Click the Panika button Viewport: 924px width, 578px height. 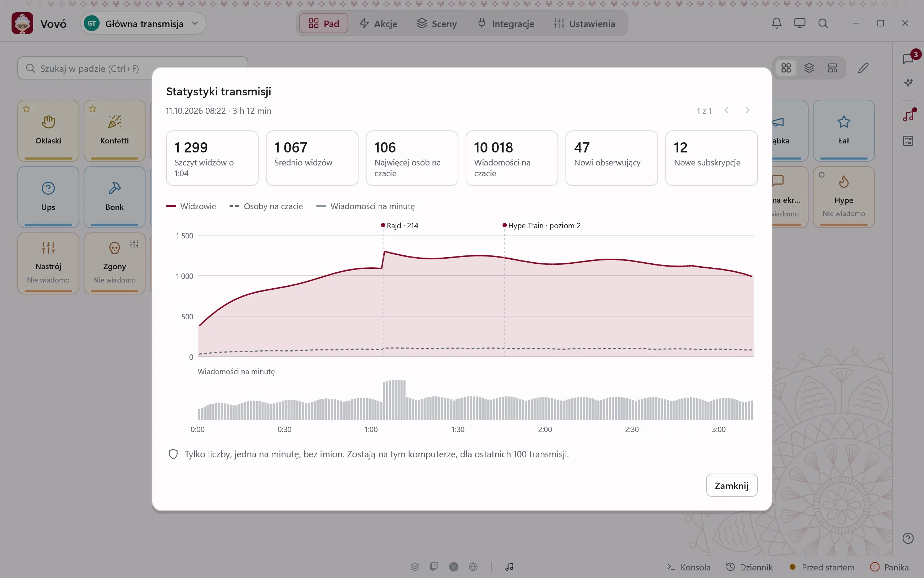(x=889, y=567)
